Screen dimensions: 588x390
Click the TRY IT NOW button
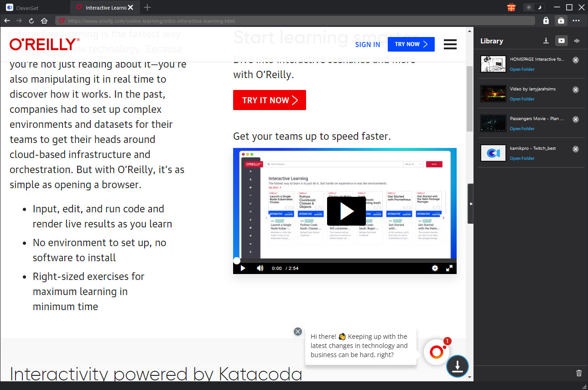(x=269, y=100)
